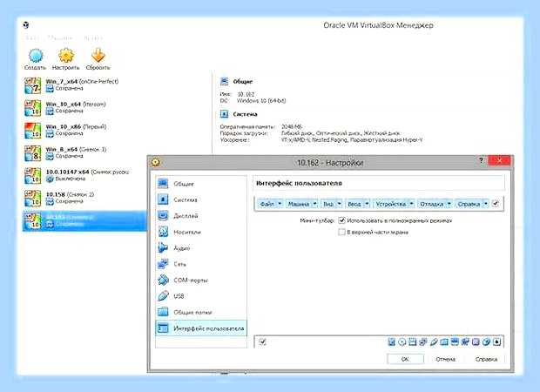Open settings via Настроить gear icon
Image resolution: width=540 pixels, height=392 pixels.
click(x=66, y=56)
